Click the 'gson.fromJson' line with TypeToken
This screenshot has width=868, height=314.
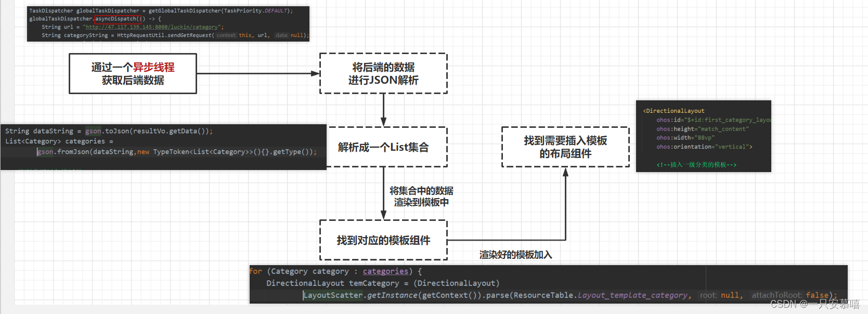177,152
